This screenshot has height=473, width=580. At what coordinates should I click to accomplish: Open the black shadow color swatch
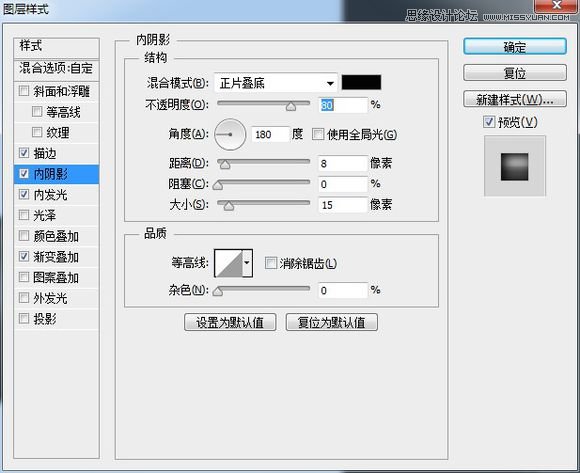(361, 82)
